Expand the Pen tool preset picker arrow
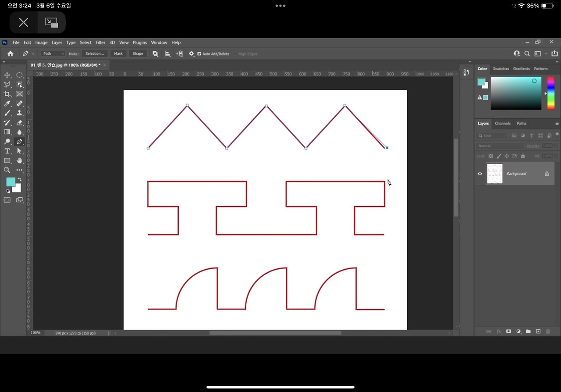The height and width of the screenshot is (392, 561). (x=33, y=54)
